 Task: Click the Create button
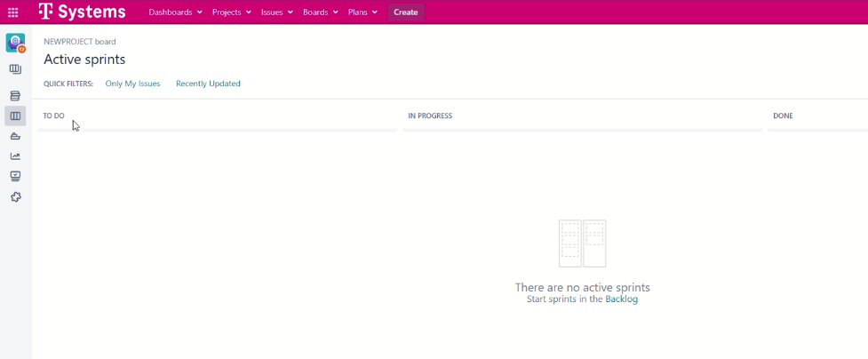(x=406, y=12)
